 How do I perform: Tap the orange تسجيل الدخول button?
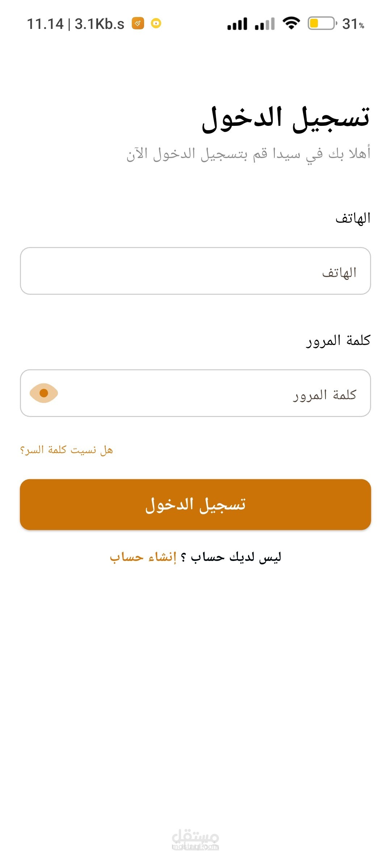tap(195, 505)
